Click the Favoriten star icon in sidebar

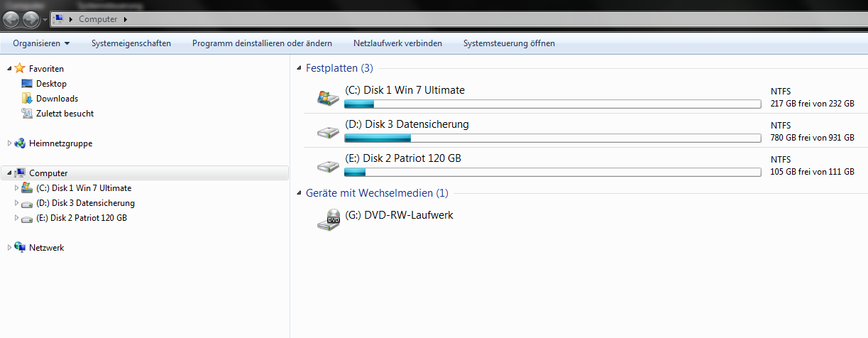(20, 69)
